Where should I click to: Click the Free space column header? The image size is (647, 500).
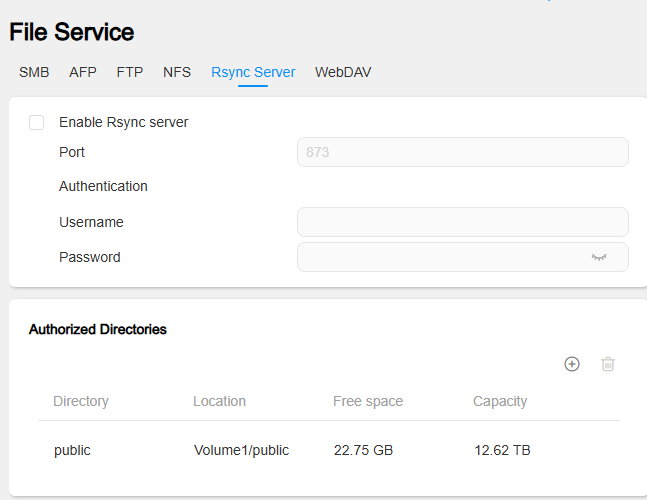[x=368, y=401]
